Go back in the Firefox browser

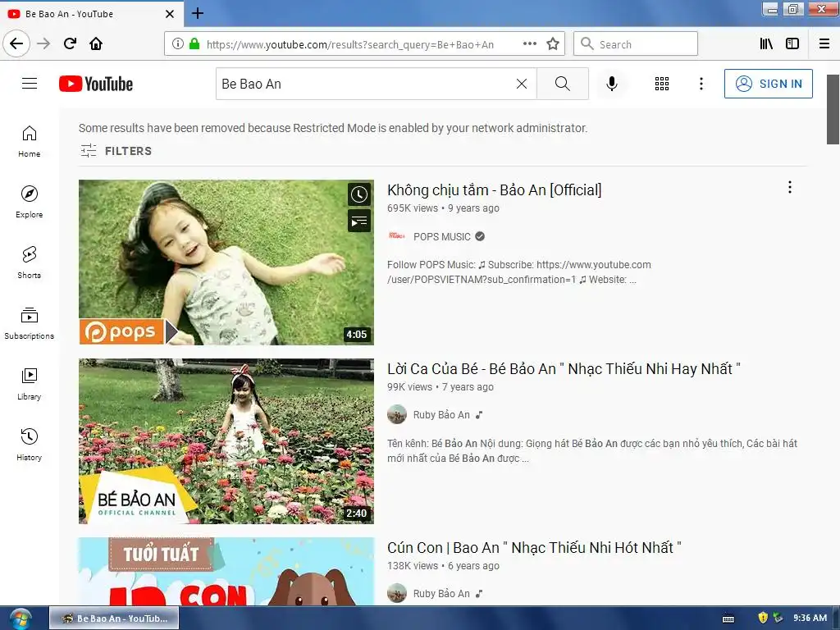point(16,43)
